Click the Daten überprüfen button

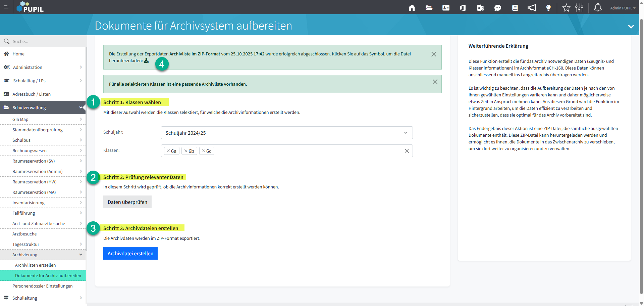coord(127,202)
